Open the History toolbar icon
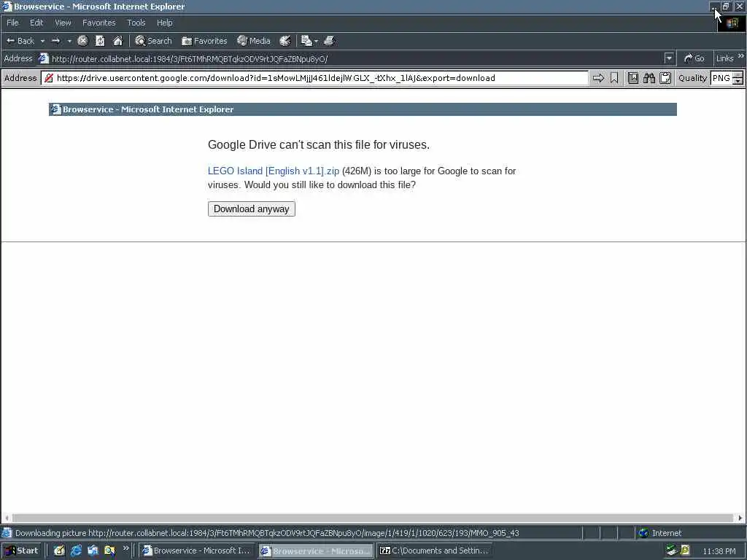This screenshot has width=747, height=560. pyautogui.click(x=285, y=41)
